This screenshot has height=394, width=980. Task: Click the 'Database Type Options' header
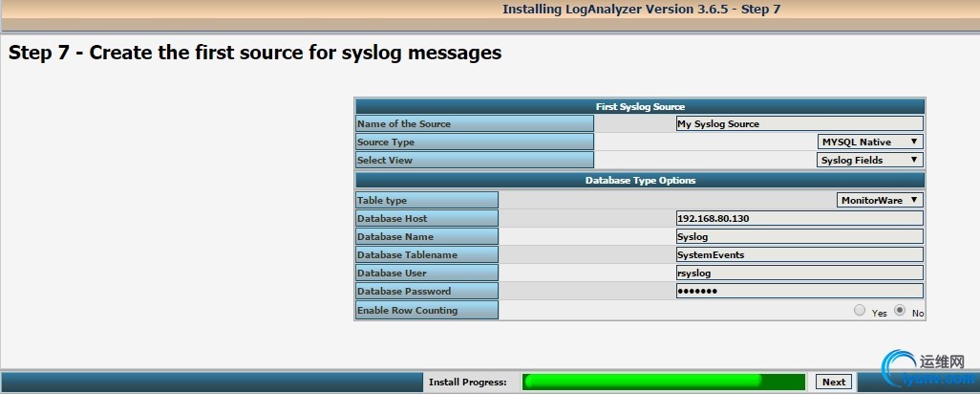(640, 180)
